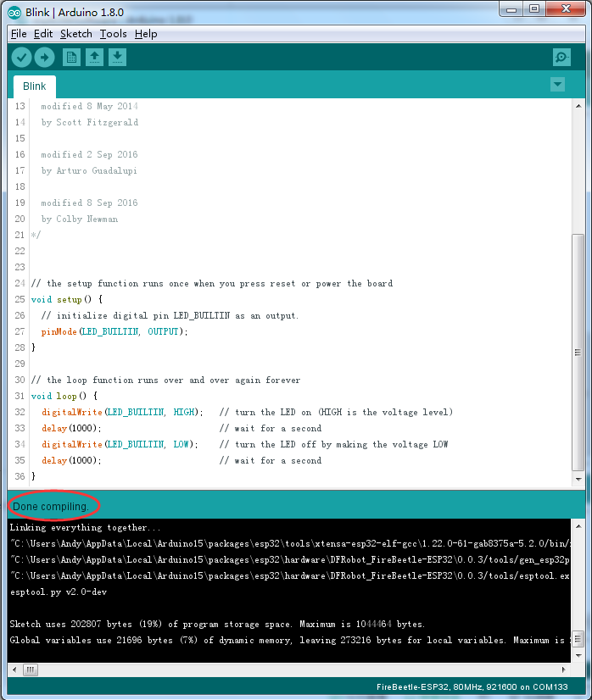The image size is (592, 700).
Task: Open the Tools menu
Action: click(113, 34)
